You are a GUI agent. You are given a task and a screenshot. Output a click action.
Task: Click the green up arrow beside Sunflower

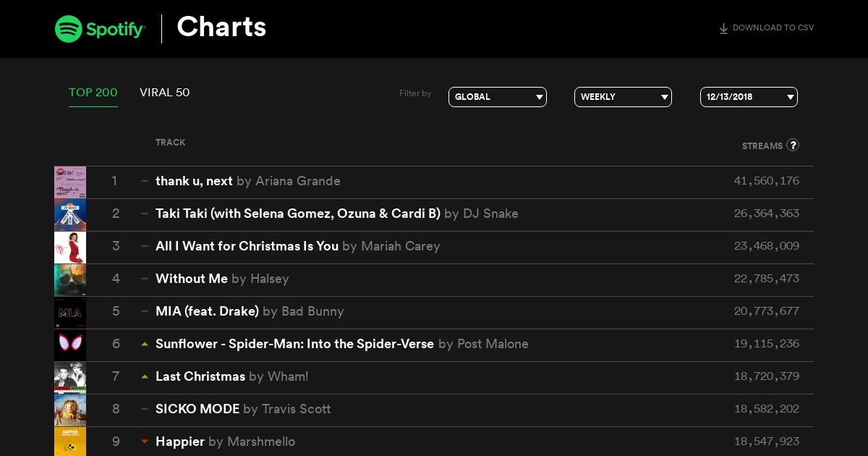point(145,344)
